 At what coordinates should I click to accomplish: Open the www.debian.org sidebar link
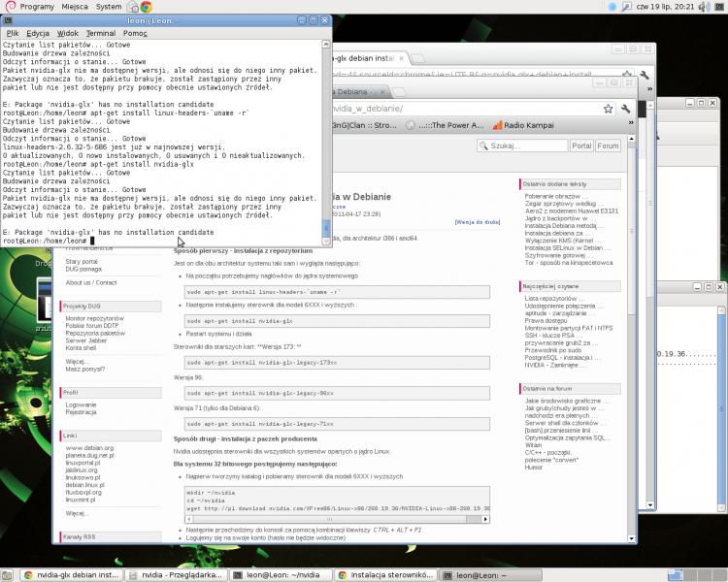point(89,448)
